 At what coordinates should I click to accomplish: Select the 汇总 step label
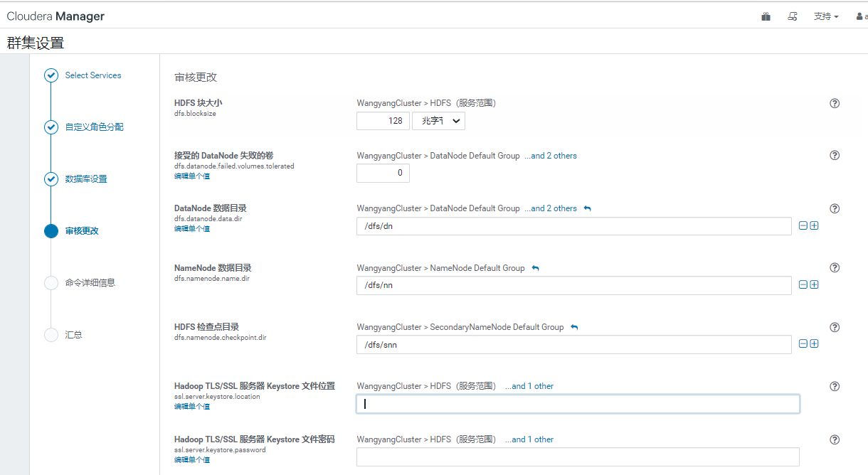point(73,335)
